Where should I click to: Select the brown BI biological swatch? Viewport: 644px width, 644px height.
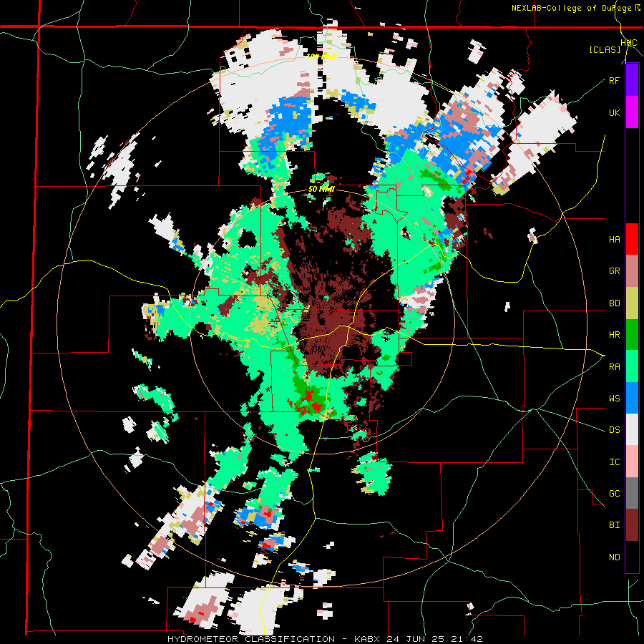pyautogui.click(x=632, y=525)
